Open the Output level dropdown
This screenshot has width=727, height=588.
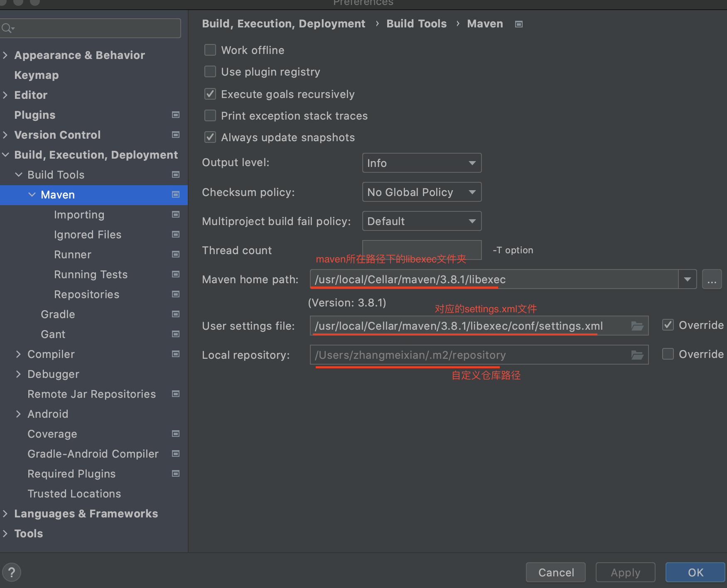pyautogui.click(x=422, y=163)
